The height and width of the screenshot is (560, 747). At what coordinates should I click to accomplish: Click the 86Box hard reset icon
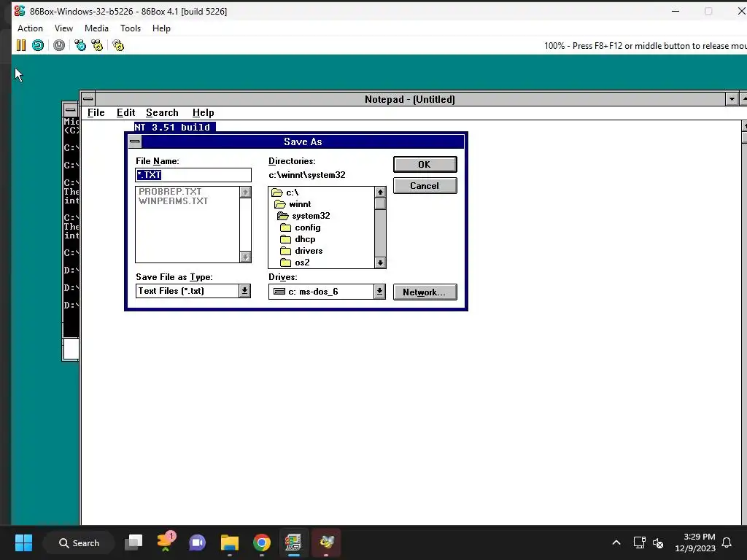tap(38, 45)
